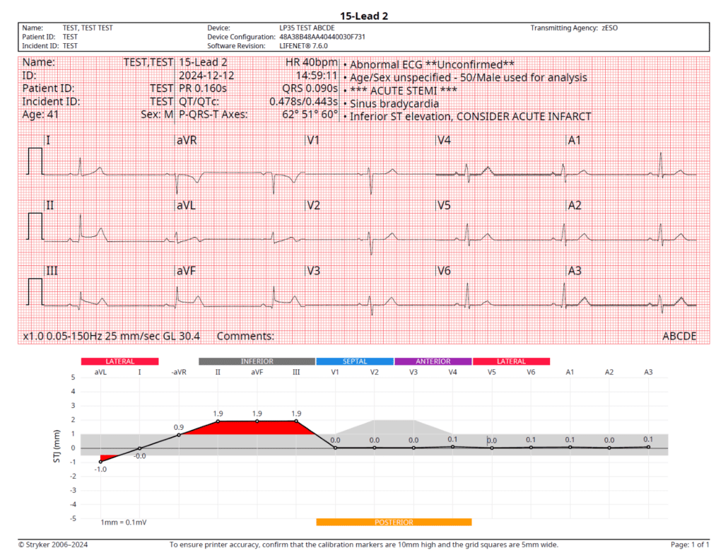
Task: Select the -aVR data point at 0.9
Action: (179, 435)
